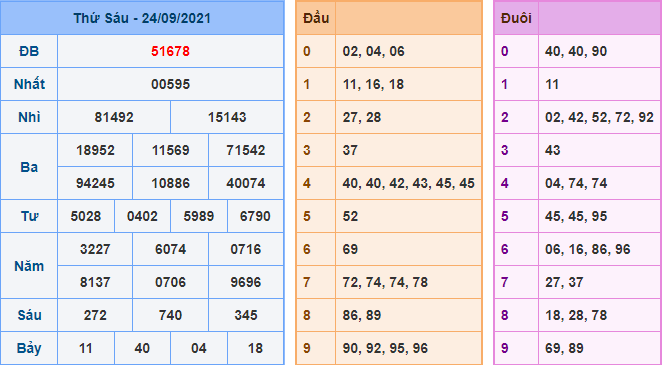The height and width of the screenshot is (365, 662).
Task: Click values 40, 40, 42, 43, 45, 45
Action: click(x=409, y=183)
